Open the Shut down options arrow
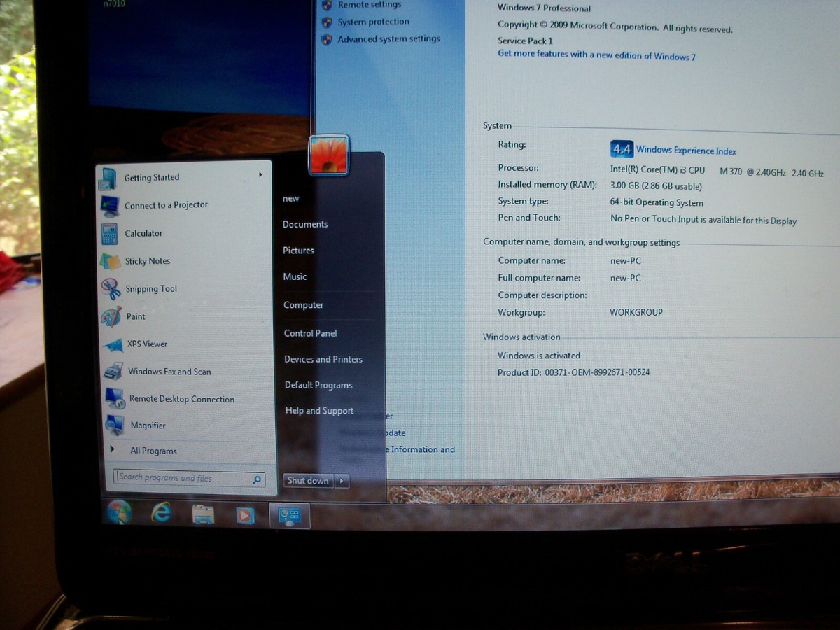This screenshot has width=840, height=630. (x=342, y=481)
